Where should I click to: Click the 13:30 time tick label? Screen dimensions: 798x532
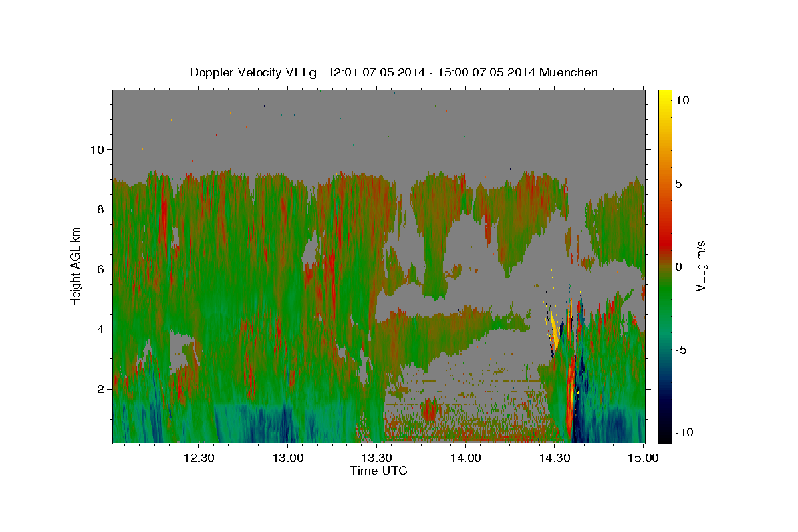click(x=376, y=458)
